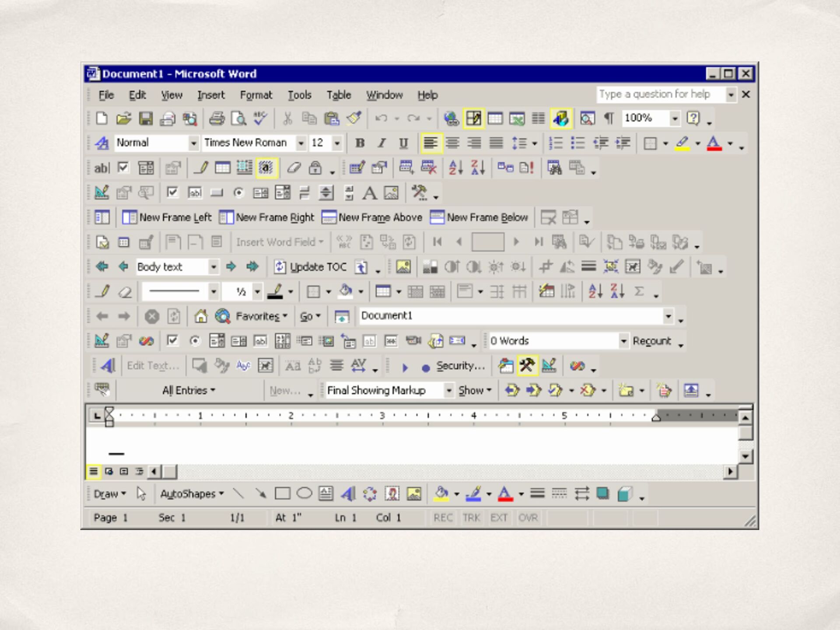Image resolution: width=840 pixels, height=630 pixels.
Task: Click the Open folder icon
Action: 124,118
